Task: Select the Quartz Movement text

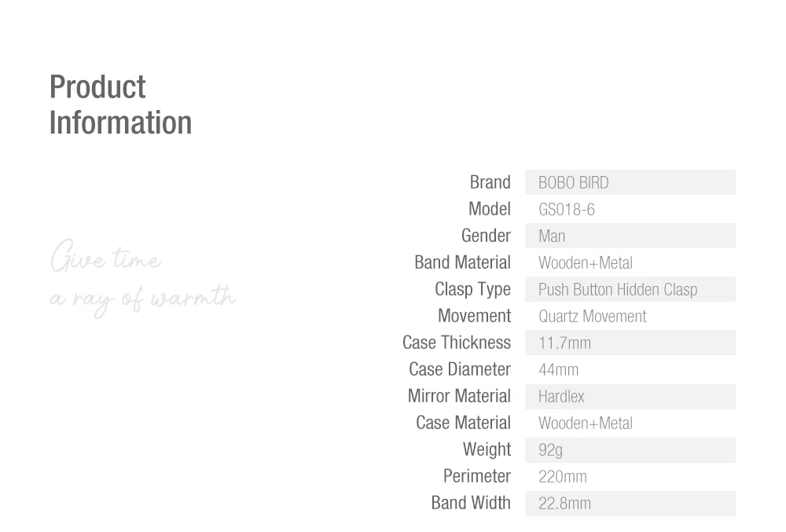Action: (593, 316)
